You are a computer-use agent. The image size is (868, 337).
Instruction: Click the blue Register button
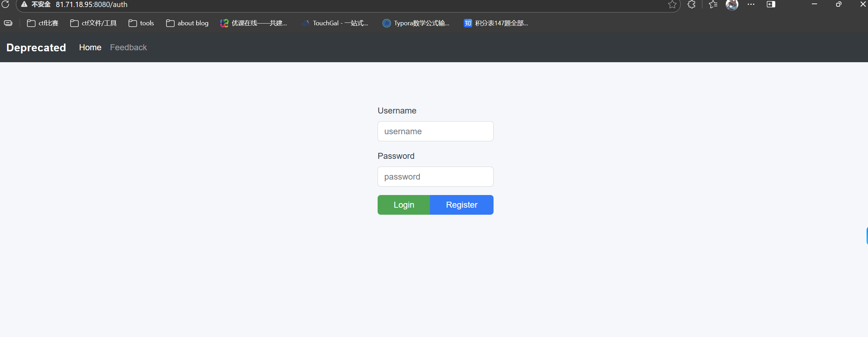(x=462, y=205)
